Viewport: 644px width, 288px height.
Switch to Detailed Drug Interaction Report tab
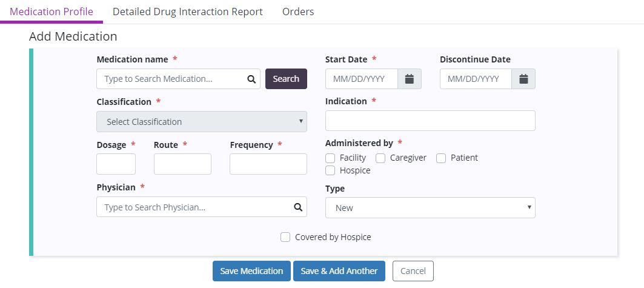(x=188, y=12)
